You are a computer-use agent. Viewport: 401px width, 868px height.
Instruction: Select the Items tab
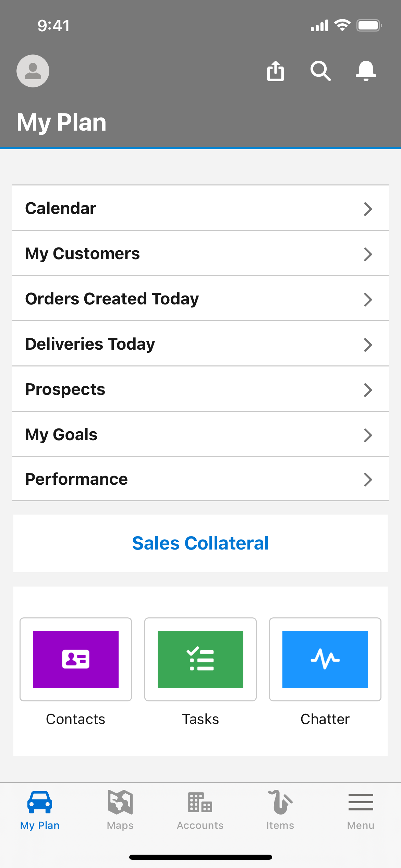click(280, 810)
